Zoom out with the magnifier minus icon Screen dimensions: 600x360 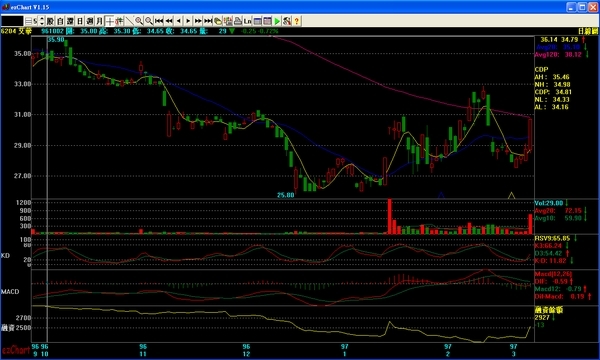click(x=149, y=21)
